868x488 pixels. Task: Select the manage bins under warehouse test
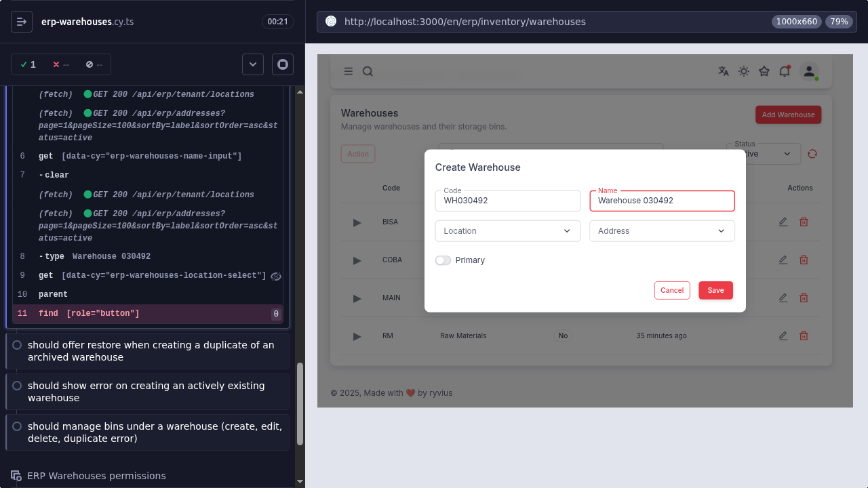pos(151,432)
